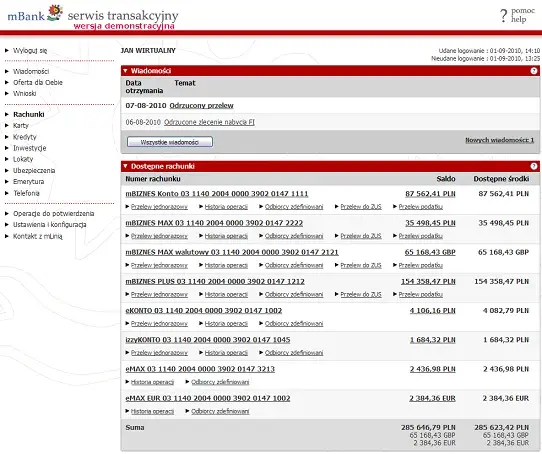Open Rachunki in the sidebar menu
The image size is (542, 454).
(x=29, y=114)
